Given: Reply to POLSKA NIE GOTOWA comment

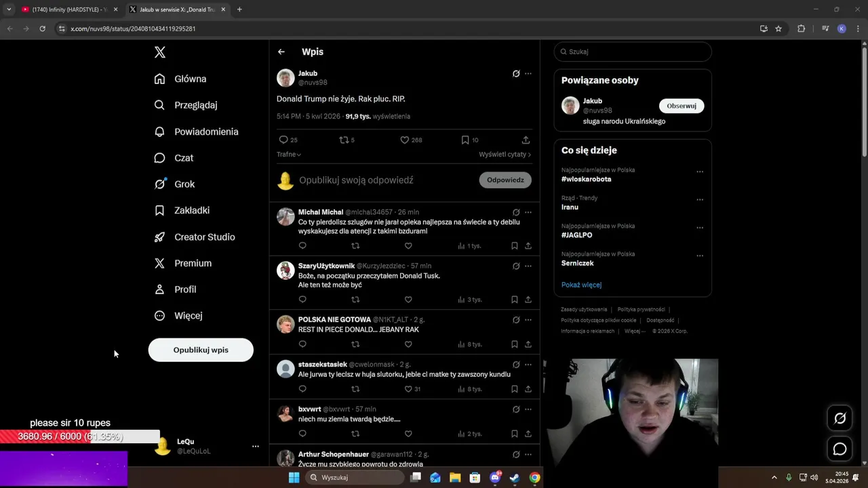Looking at the screenshot, I should (302, 344).
